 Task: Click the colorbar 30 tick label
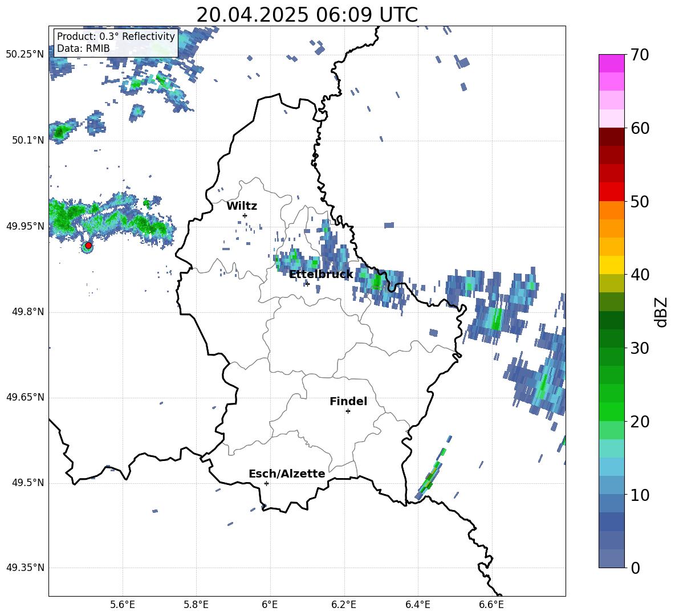click(640, 348)
